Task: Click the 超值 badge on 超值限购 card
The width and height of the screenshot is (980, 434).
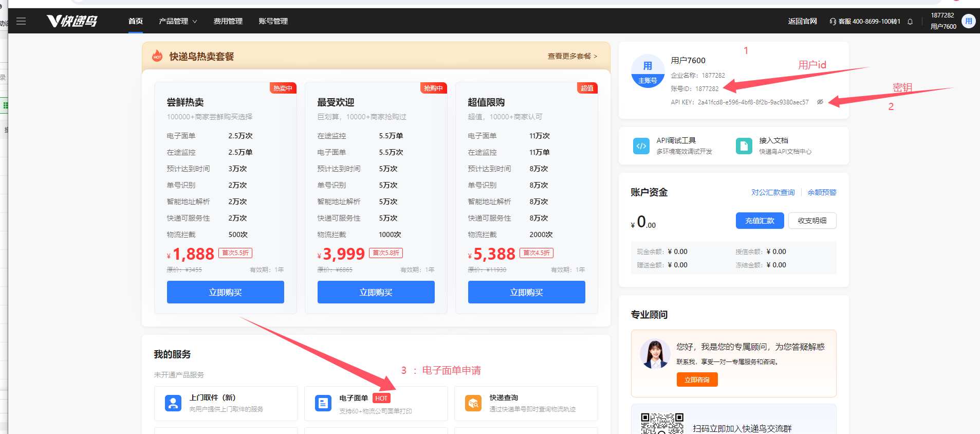Action: coord(587,88)
